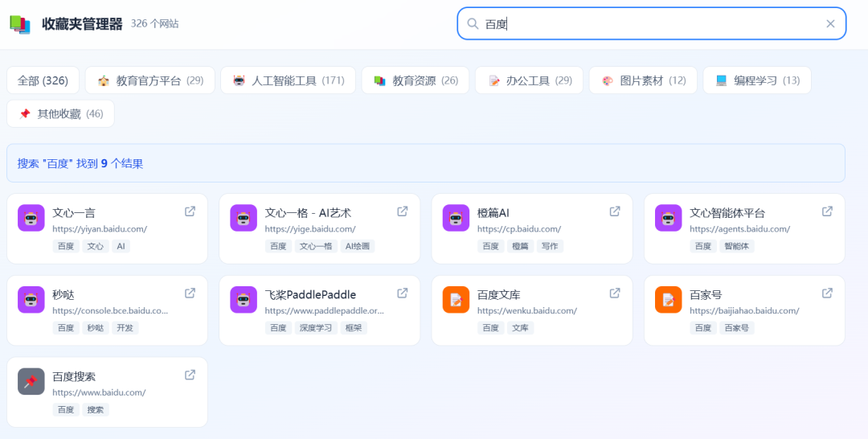Open external link icon for 飞桨PaddlePaddle
Image resolution: width=868 pixels, height=439 pixels.
(403, 293)
